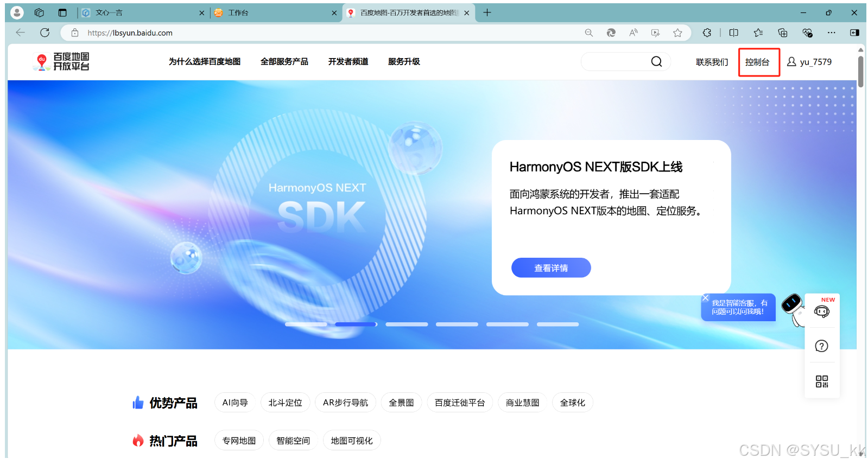This screenshot has height=465, width=868.
Task: Open the 地图可视化 product tag
Action: [x=352, y=441]
